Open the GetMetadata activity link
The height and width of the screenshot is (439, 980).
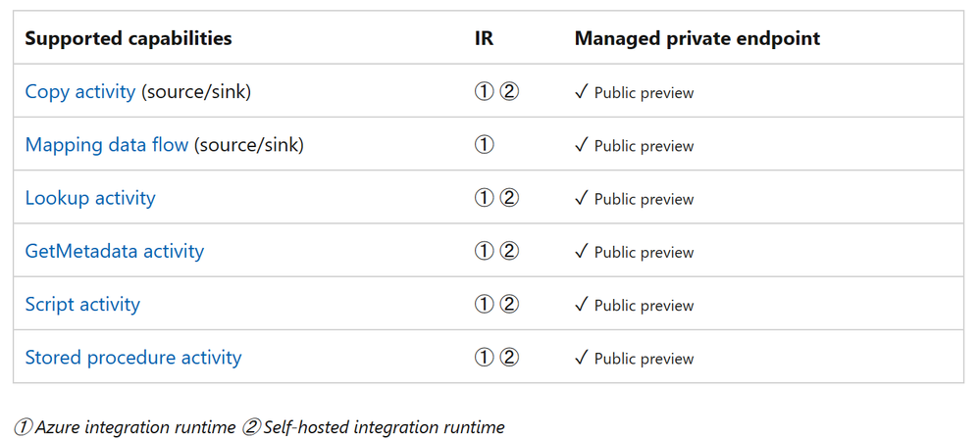[x=114, y=251]
